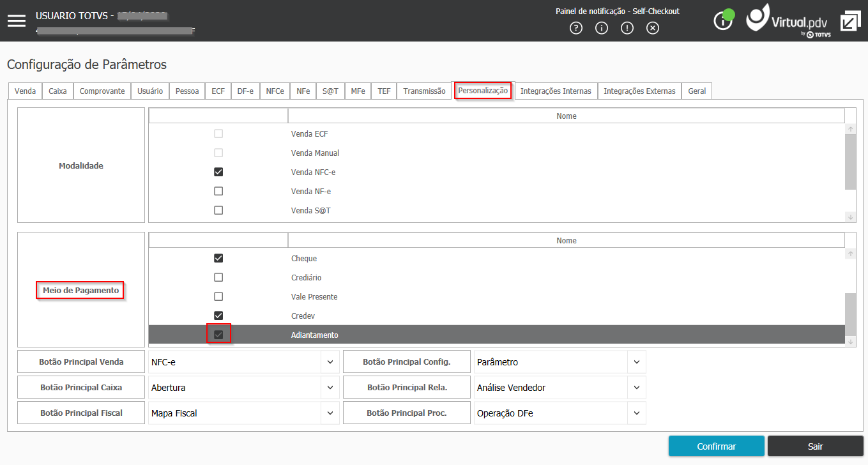Viewport: 868px width, 465px height.
Task: Click the question mark notification icon
Action: click(x=576, y=28)
